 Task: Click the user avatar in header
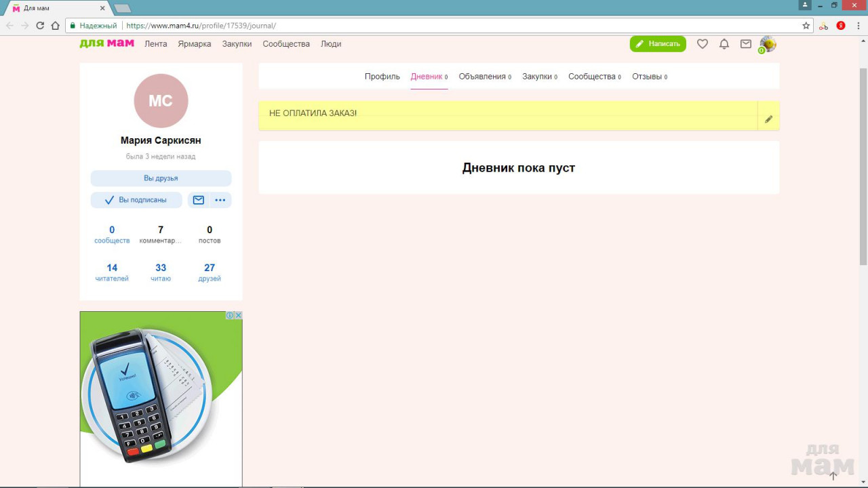click(x=768, y=44)
